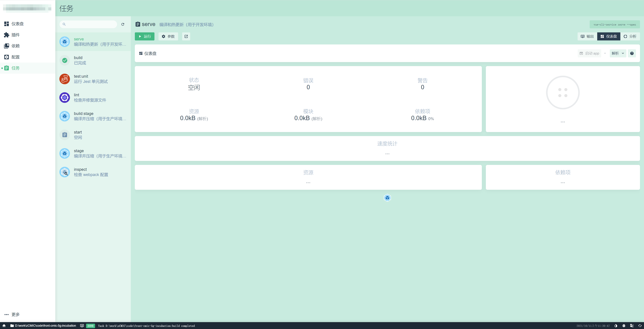
Task: Click the 速度统计 card heading
Action: (x=387, y=143)
